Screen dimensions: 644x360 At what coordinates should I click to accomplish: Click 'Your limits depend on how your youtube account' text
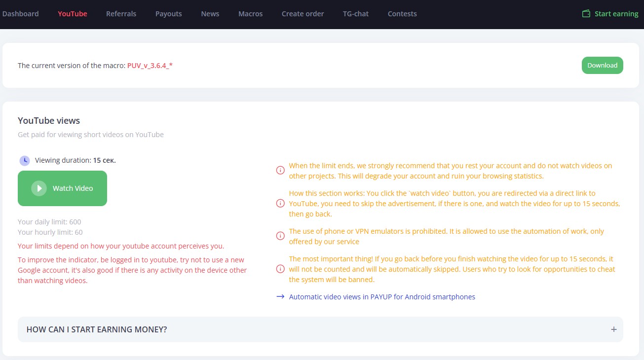[x=121, y=246]
